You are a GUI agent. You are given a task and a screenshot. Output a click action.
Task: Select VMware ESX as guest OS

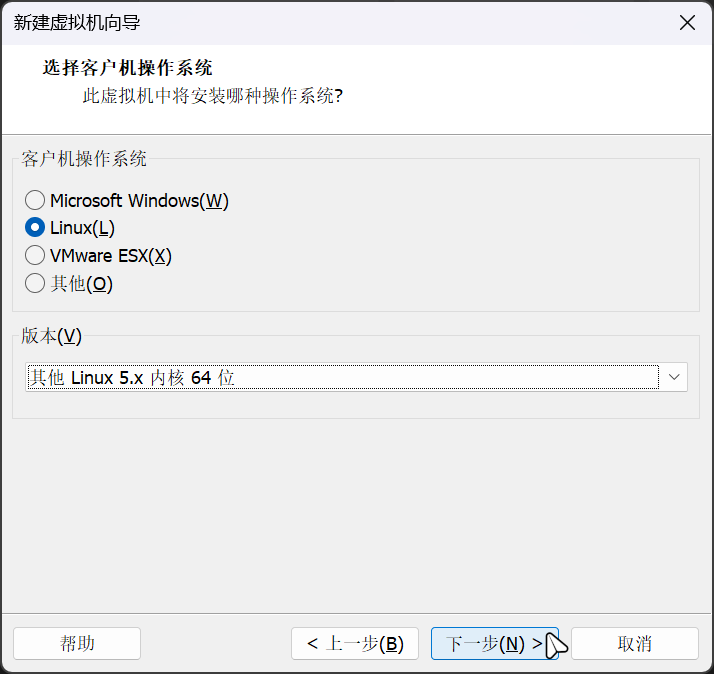[x=35, y=255]
